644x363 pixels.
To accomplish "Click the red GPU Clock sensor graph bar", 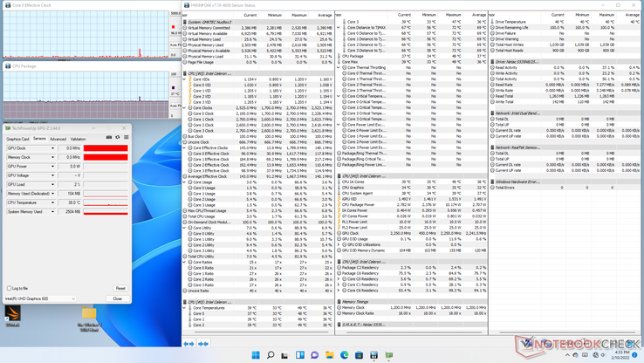I will coord(106,148).
